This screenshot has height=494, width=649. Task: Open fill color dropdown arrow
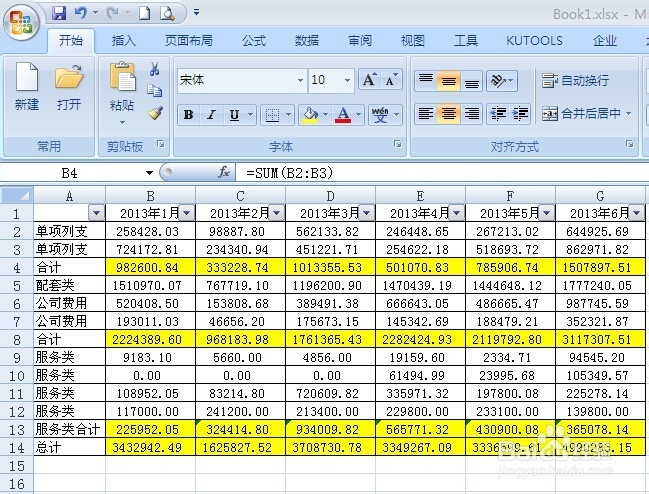(325, 115)
